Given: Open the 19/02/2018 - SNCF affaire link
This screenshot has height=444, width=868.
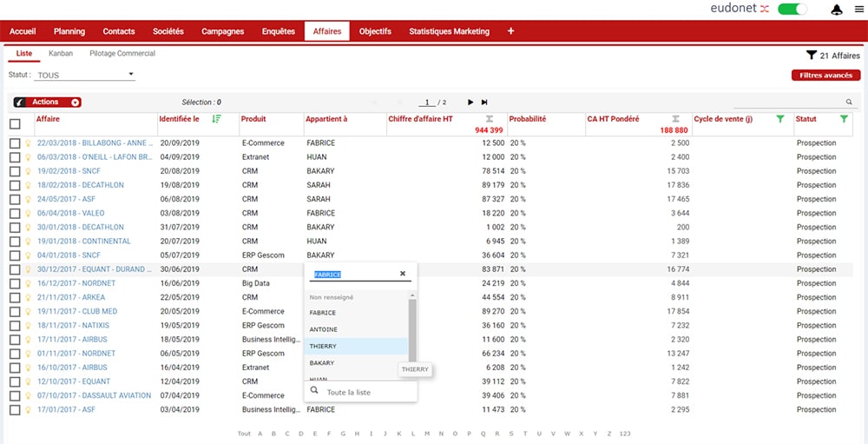Looking at the screenshot, I should 69,171.
